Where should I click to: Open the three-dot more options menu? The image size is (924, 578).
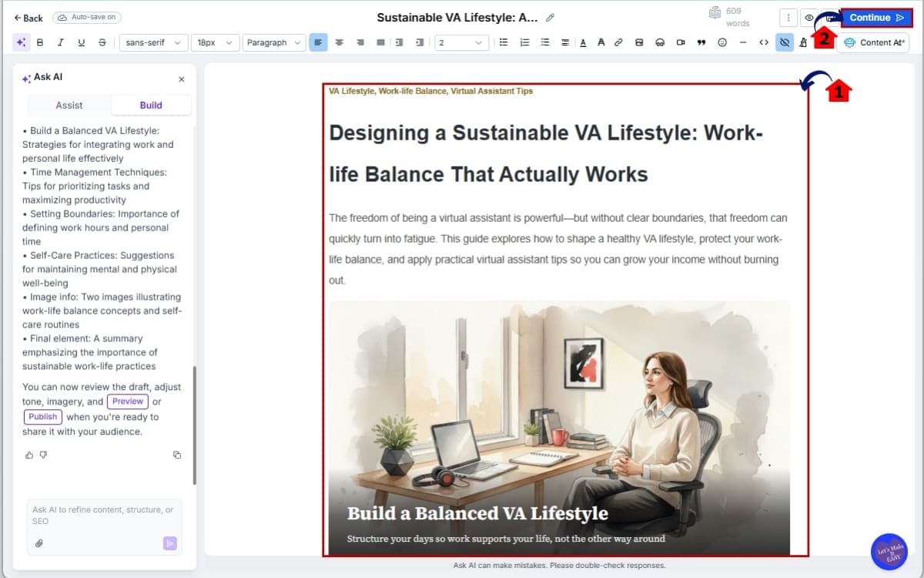pos(788,18)
